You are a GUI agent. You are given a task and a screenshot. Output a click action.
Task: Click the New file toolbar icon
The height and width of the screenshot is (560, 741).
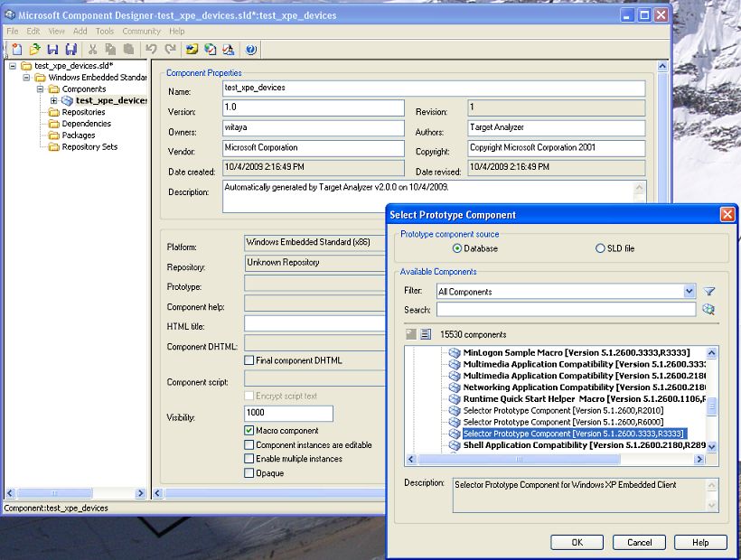click(x=17, y=50)
